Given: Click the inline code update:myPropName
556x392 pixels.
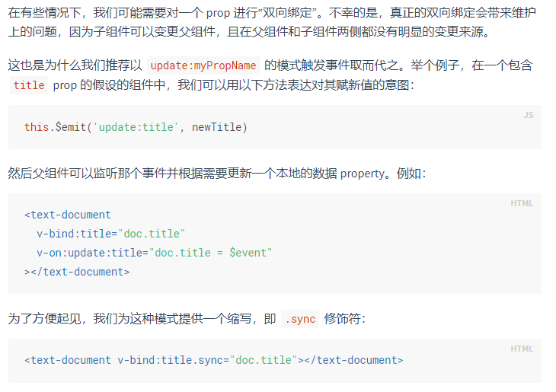Looking at the screenshot, I should 203,65.
